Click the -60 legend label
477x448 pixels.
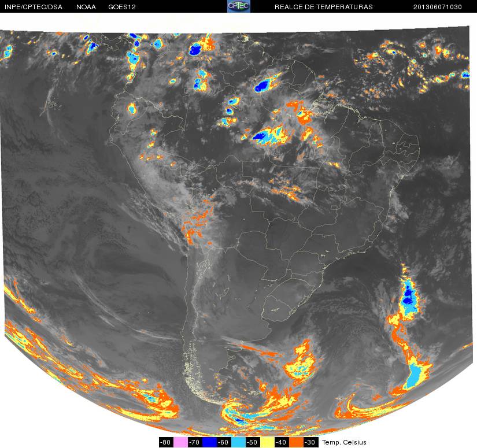[224, 442]
